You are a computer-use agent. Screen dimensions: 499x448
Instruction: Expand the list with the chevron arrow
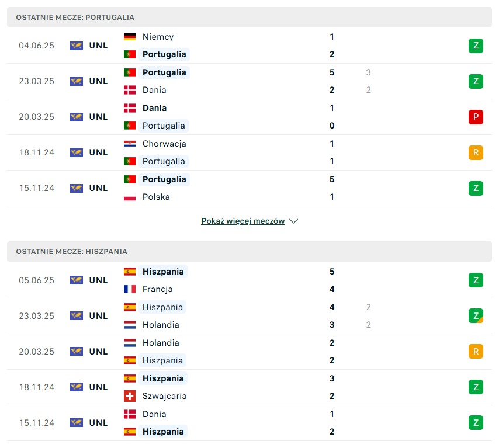[x=294, y=221]
